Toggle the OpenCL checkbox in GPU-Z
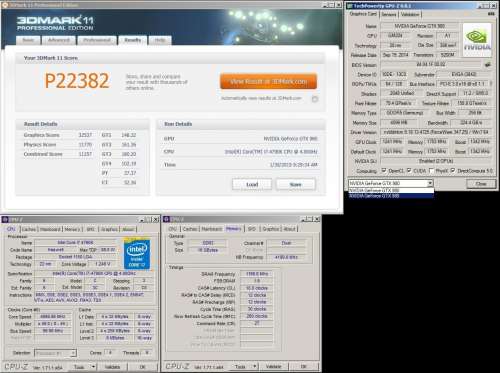 384,171
